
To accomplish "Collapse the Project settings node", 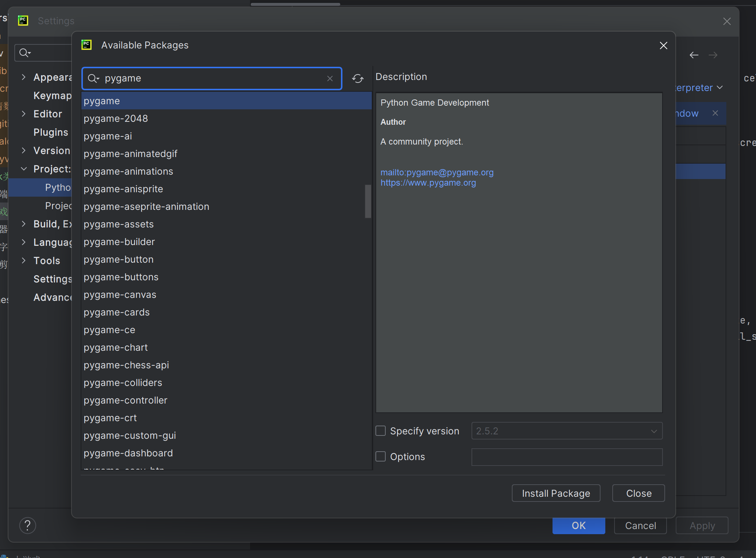I will 24,169.
